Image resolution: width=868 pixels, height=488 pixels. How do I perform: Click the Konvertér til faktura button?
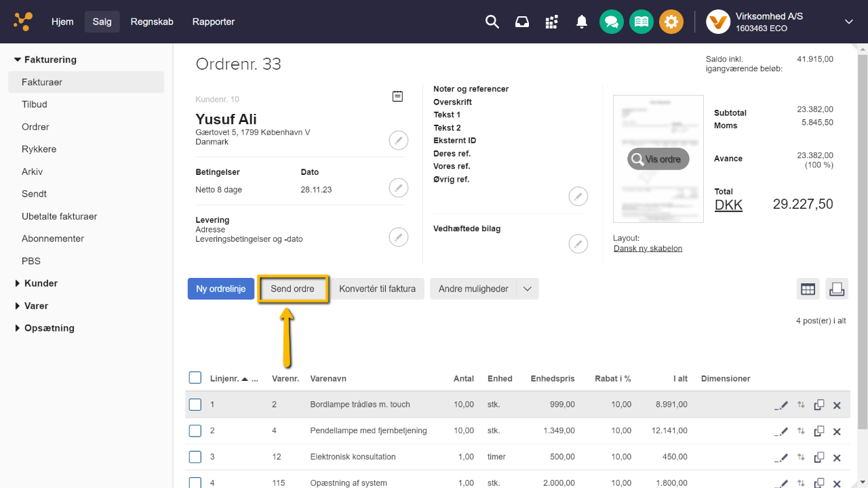coord(378,289)
